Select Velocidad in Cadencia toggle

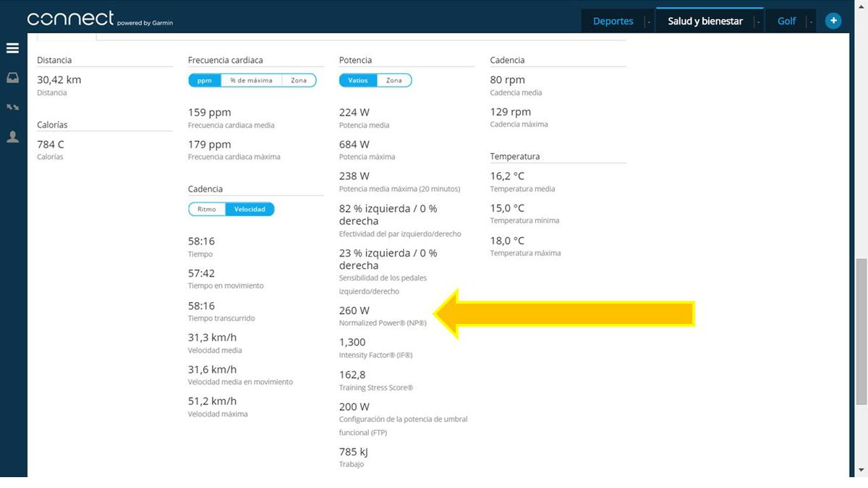250,209
